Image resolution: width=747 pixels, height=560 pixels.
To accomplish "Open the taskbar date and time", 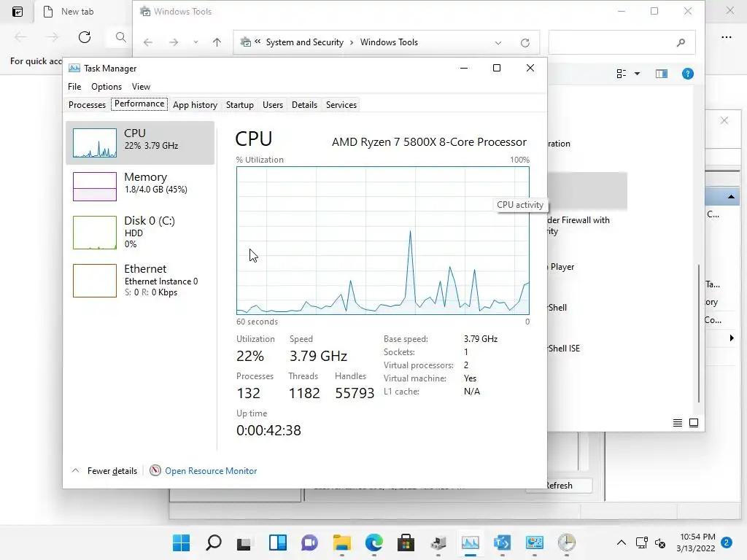I will click(695, 542).
